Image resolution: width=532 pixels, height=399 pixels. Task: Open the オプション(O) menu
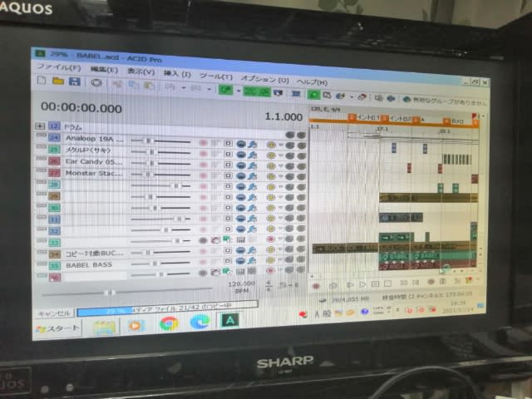(x=265, y=79)
